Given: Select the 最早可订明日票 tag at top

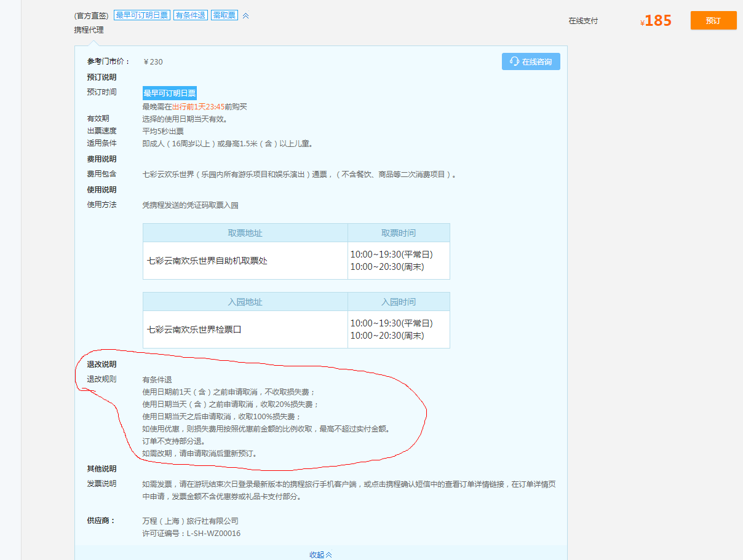Looking at the screenshot, I should click(142, 15).
